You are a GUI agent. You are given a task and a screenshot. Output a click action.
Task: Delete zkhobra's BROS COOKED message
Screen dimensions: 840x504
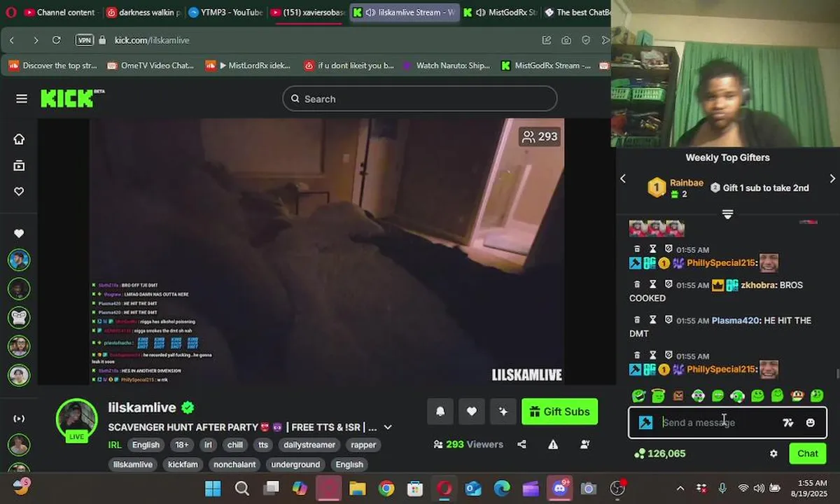point(637,284)
